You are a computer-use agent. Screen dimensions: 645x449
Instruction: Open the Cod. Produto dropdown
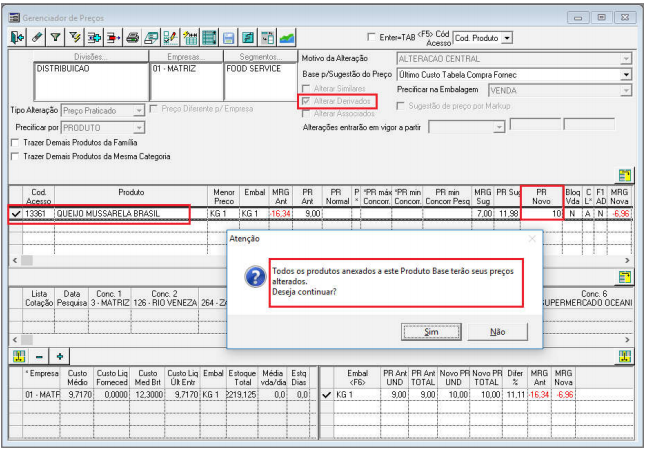pyautogui.click(x=508, y=38)
